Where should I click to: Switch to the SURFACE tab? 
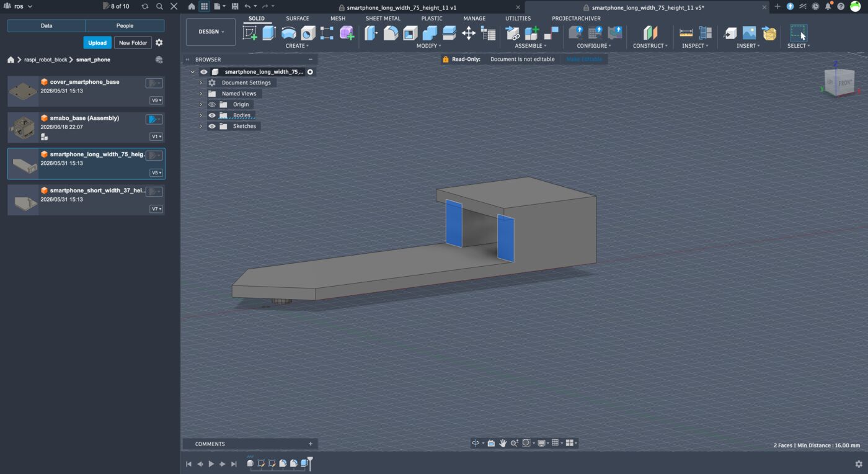tap(298, 19)
